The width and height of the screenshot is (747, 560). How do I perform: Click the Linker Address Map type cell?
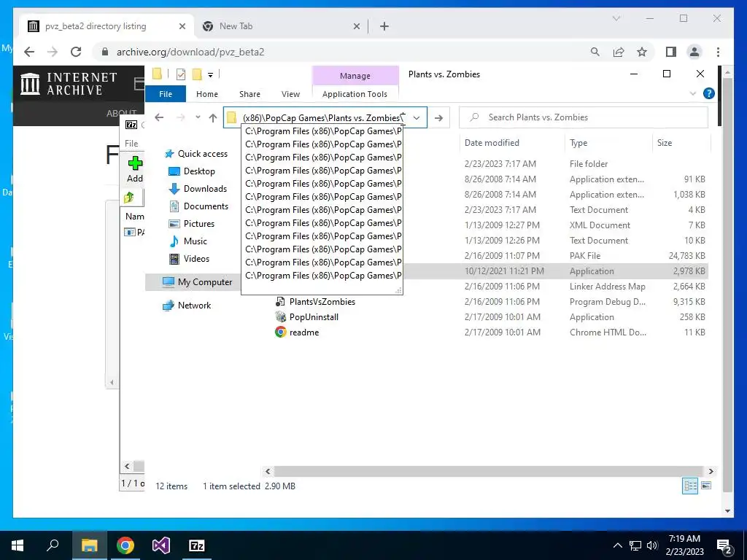[x=608, y=286]
